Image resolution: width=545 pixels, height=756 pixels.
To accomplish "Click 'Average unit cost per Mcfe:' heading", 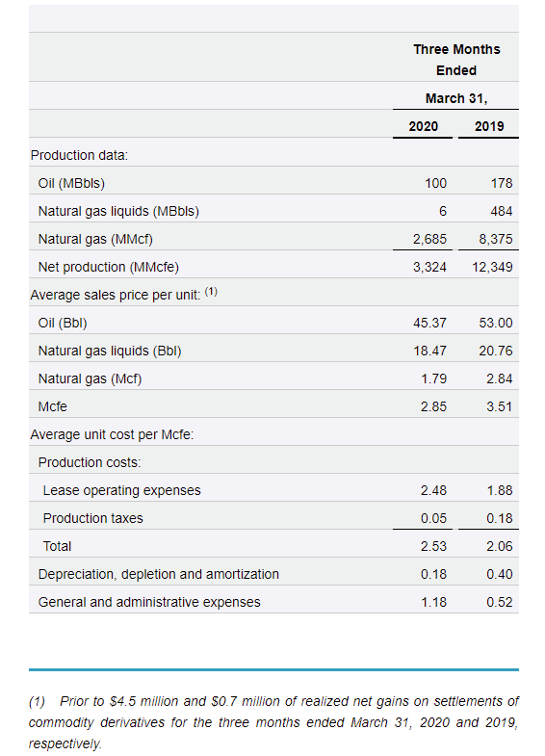I will pos(112,435).
